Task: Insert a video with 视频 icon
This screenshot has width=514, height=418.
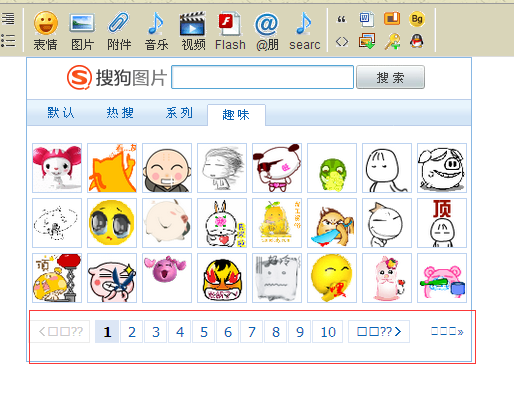Action: (193, 31)
